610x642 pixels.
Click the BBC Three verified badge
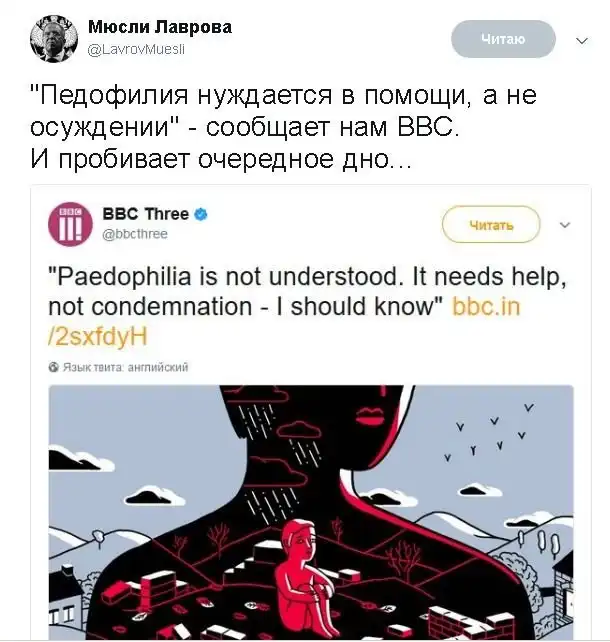(200, 214)
